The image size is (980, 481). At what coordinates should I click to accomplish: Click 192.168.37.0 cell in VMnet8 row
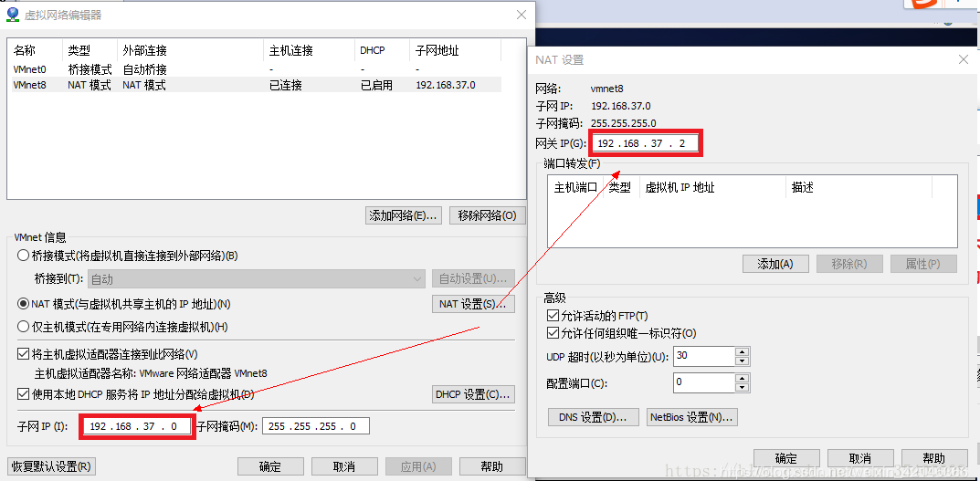click(446, 85)
